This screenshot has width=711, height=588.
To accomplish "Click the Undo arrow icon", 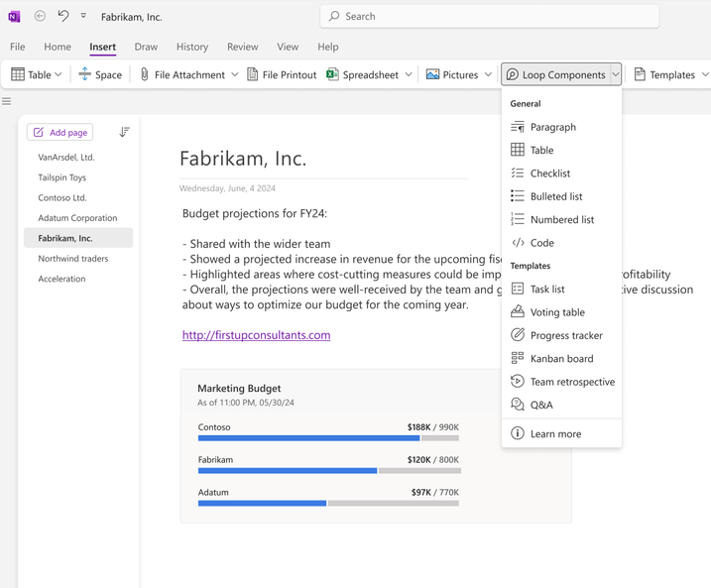I will coord(63,16).
